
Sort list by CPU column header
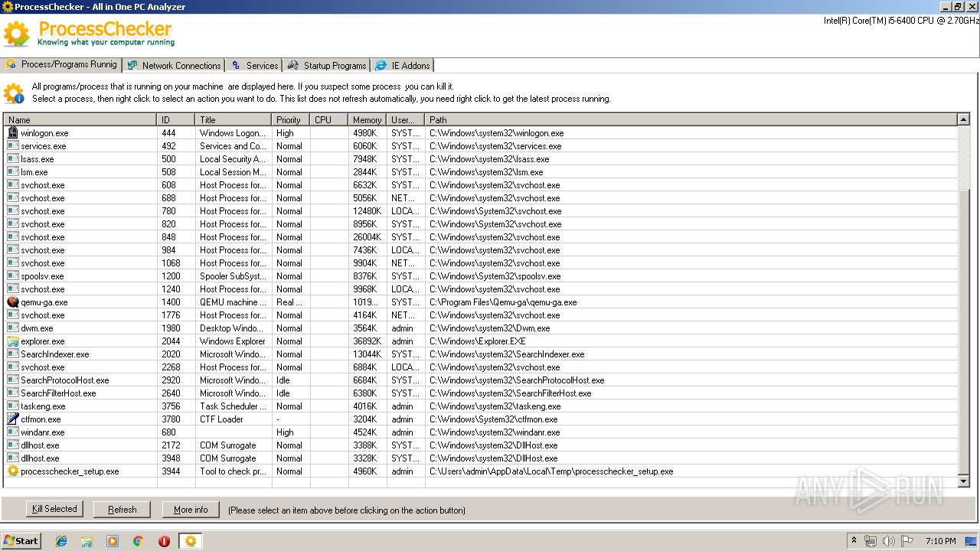pyautogui.click(x=329, y=119)
